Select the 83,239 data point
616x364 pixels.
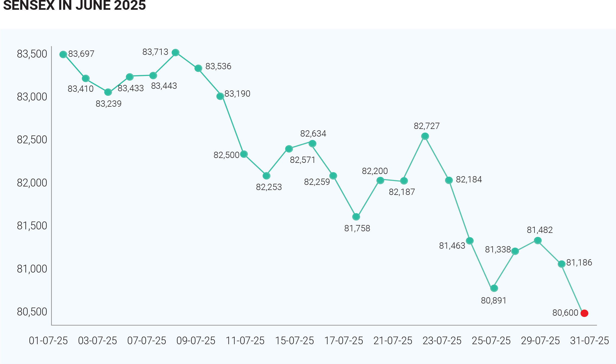108,92
